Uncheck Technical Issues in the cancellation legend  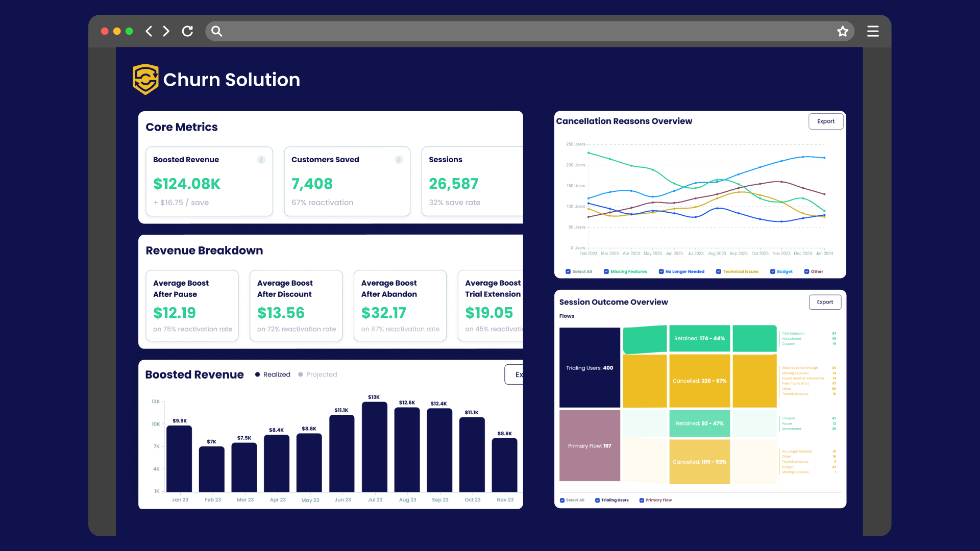(x=719, y=271)
